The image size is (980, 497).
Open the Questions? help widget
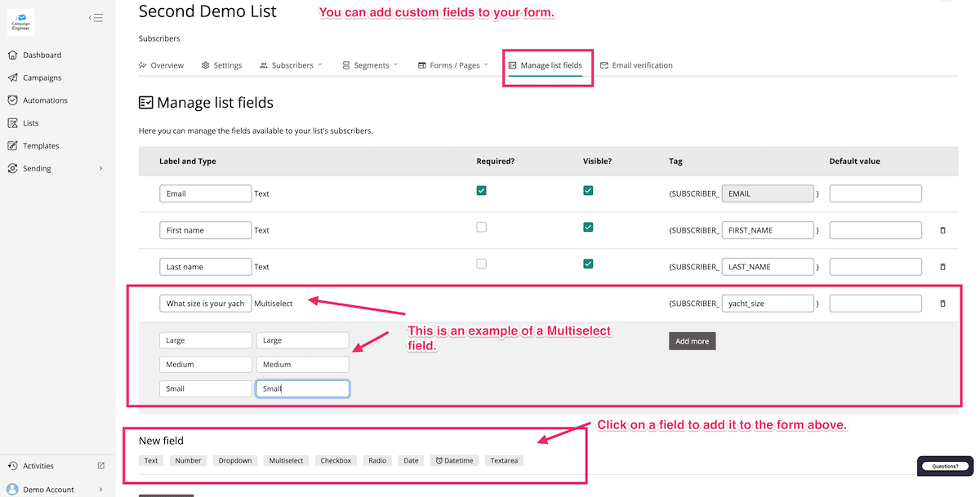click(x=945, y=466)
